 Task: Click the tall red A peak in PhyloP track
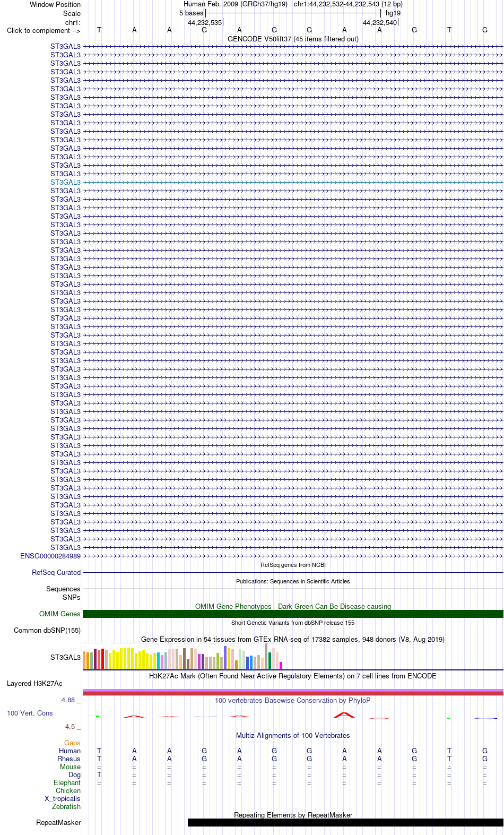click(x=344, y=715)
